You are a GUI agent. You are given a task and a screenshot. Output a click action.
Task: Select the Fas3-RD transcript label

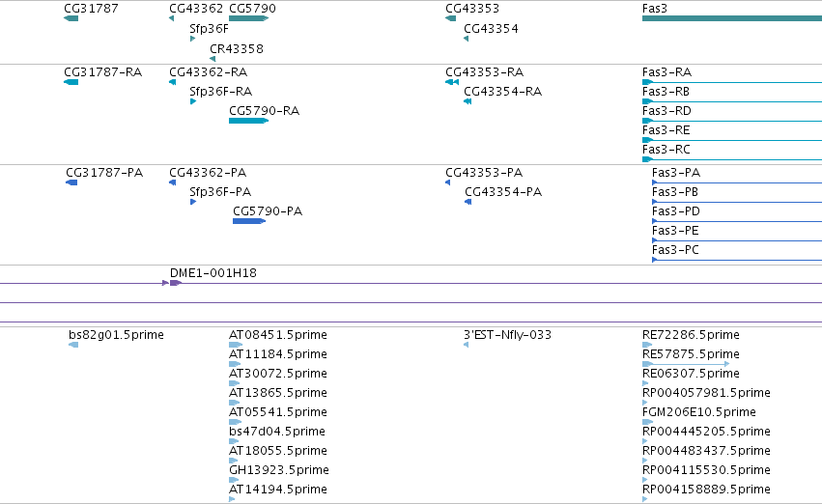(x=666, y=111)
